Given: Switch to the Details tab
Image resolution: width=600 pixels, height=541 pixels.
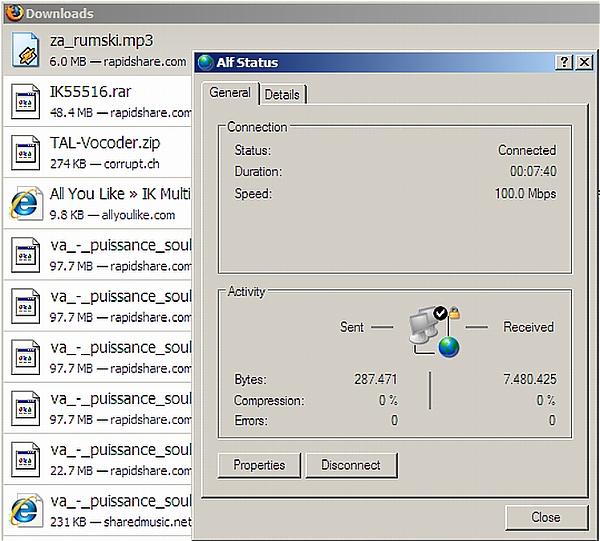Looking at the screenshot, I should coord(282,94).
